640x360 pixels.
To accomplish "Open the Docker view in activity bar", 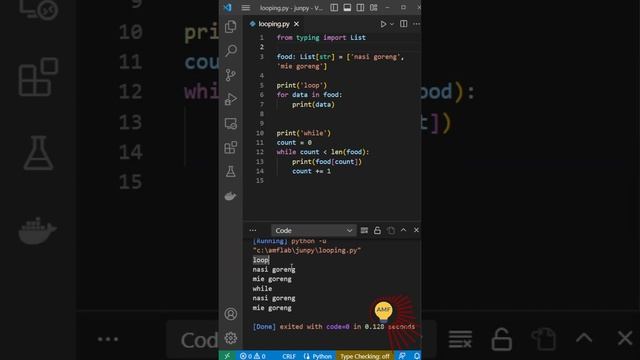I will tap(231, 196).
